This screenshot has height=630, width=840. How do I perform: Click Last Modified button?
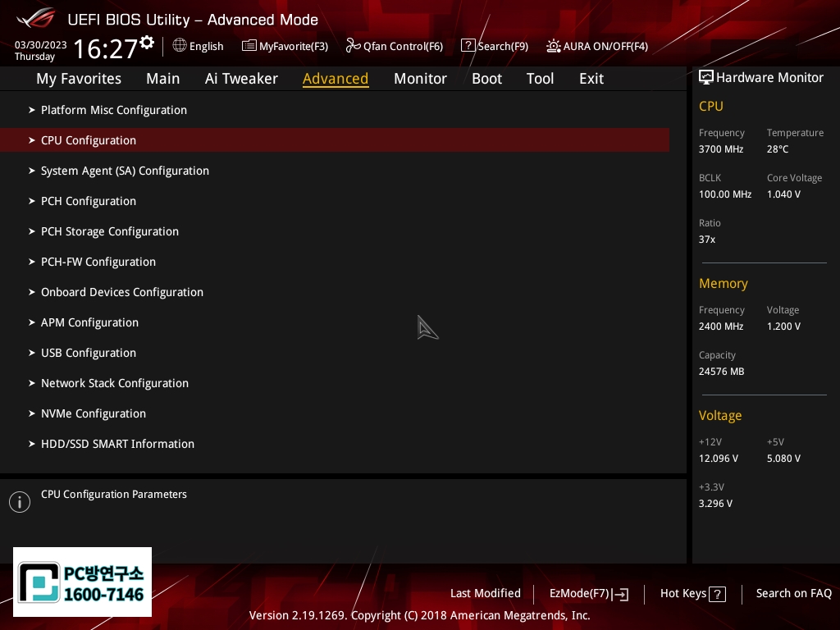click(x=486, y=593)
